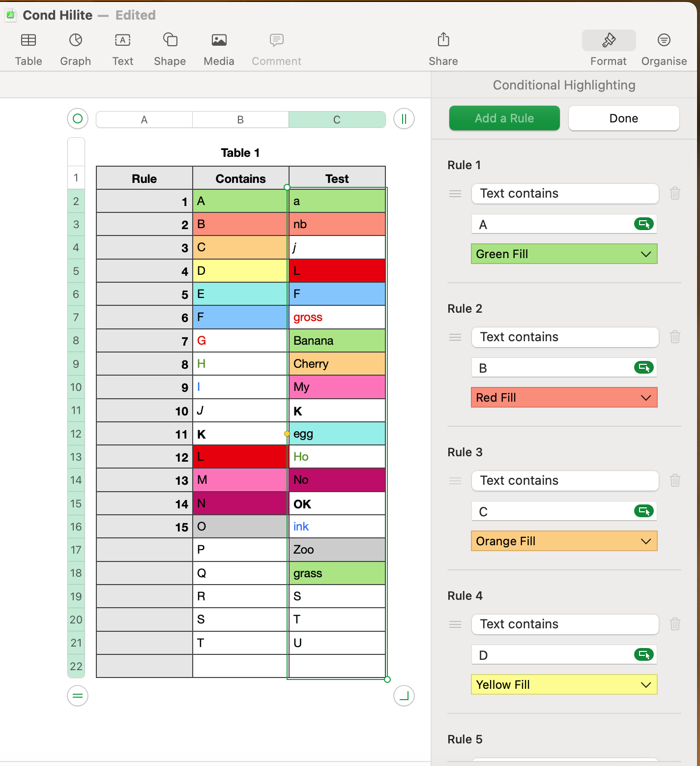This screenshot has height=766, width=700.
Task: Toggle the Format sidebar
Action: (x=609, y=40)
